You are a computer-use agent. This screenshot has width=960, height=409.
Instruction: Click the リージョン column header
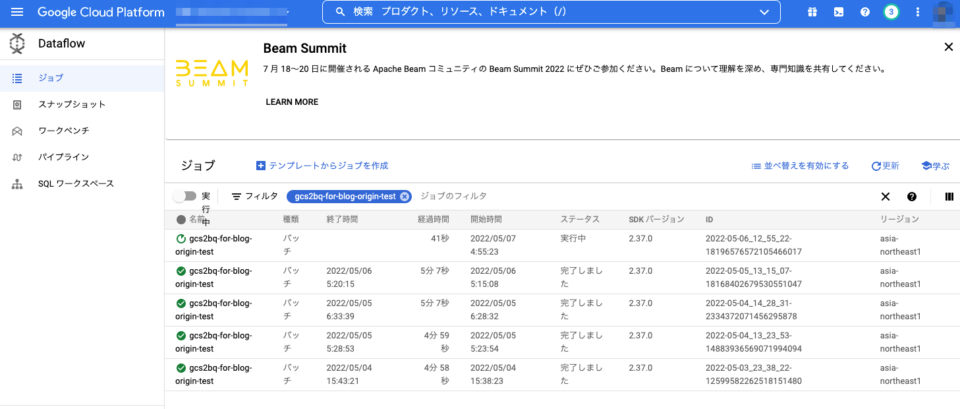(x=899, y=219)
